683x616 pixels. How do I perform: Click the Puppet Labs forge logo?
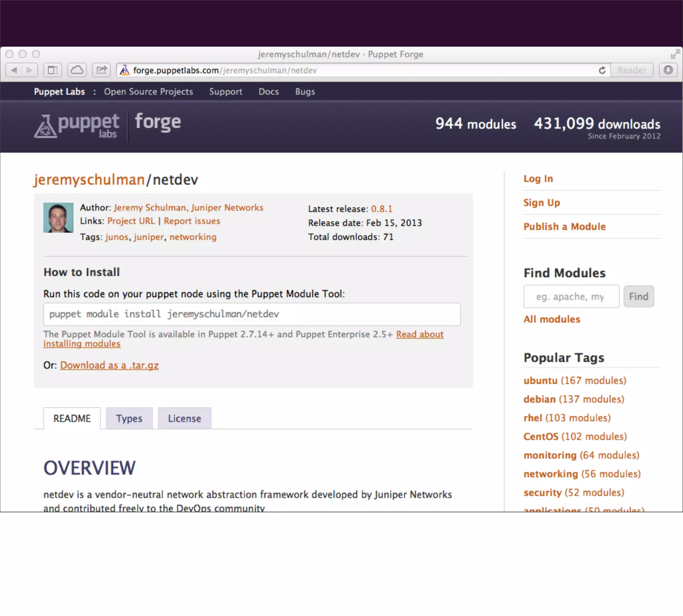pyautogui.click(x=107, y=126)
